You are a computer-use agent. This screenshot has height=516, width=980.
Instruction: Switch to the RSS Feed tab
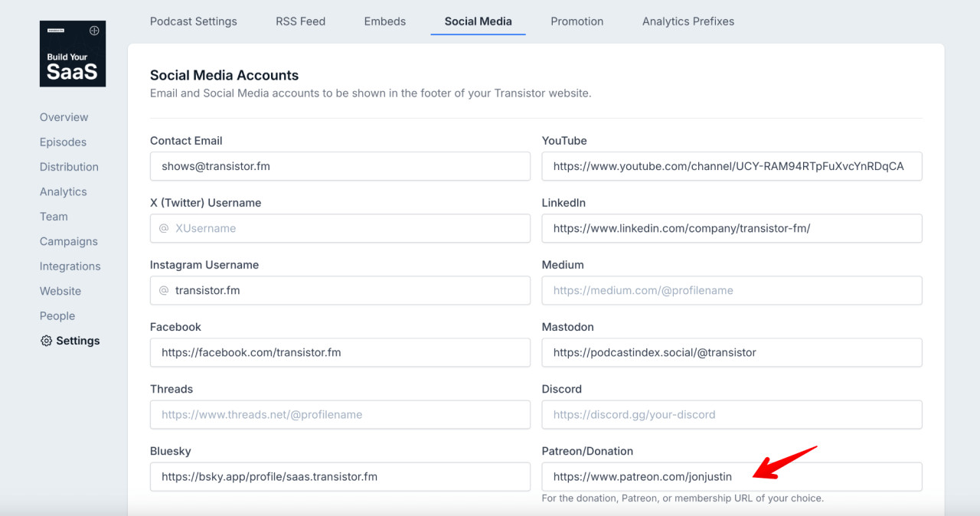(300, 21)
